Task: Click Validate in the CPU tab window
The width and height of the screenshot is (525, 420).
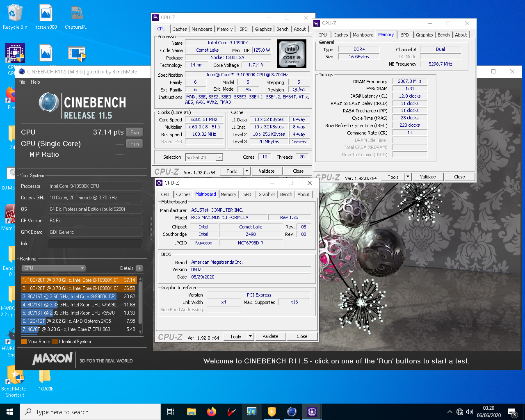Action: coord(267,171)
